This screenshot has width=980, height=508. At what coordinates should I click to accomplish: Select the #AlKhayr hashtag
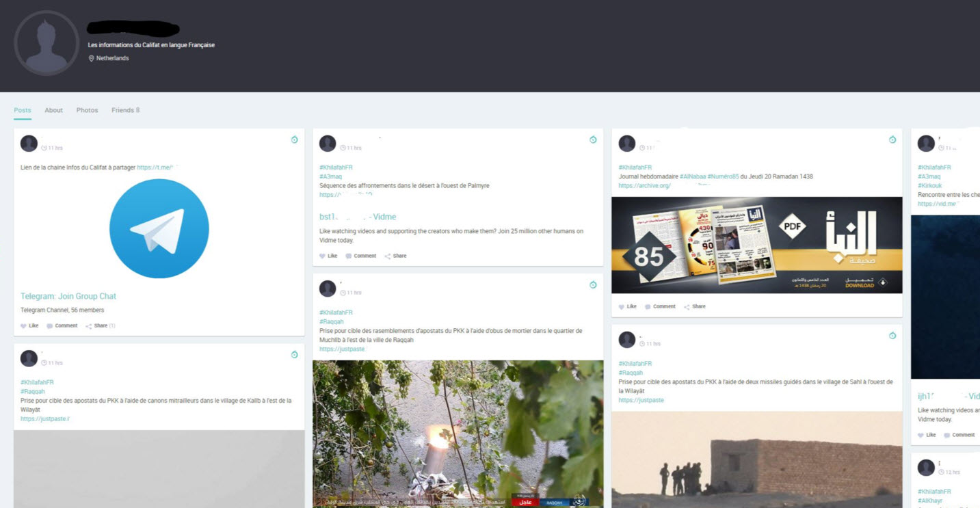[x=931, y=501]
